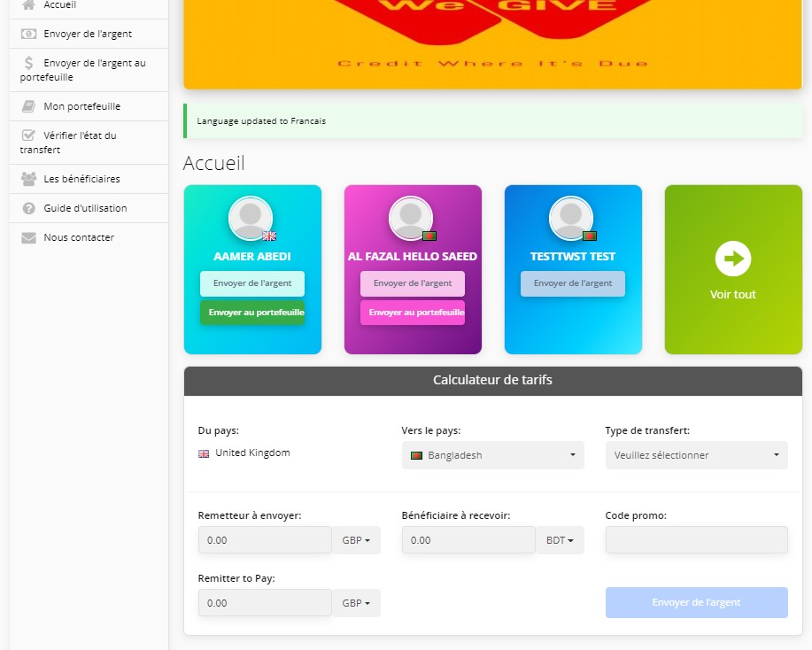This screenshot has width=812, height=650.
Task: Open the BDT currency dropdown
Action: point(560,540)
